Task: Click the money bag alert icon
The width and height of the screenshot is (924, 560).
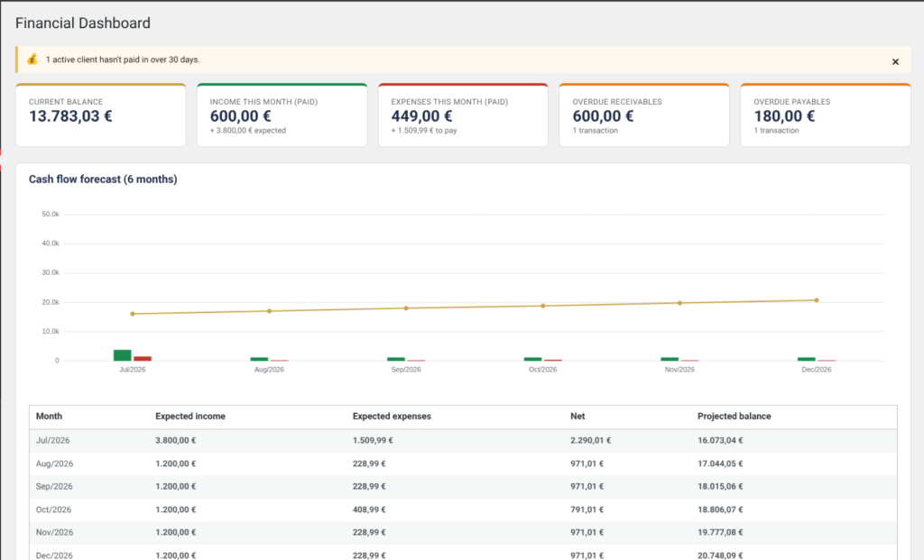Action: click(32, 59)
